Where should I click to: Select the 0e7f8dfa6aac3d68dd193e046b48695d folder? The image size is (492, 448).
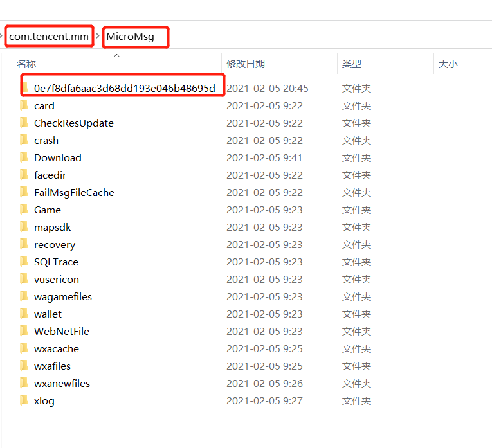pos(124,88)
